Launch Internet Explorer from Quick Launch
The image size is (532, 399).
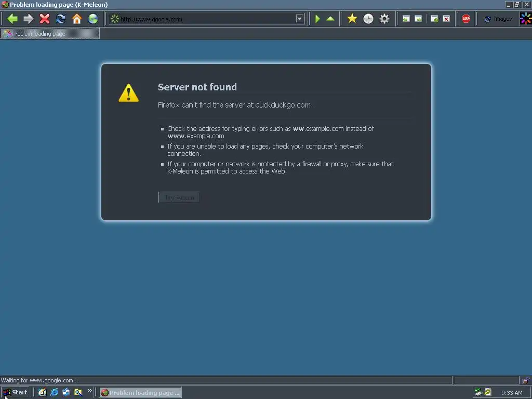coord(54,392)
